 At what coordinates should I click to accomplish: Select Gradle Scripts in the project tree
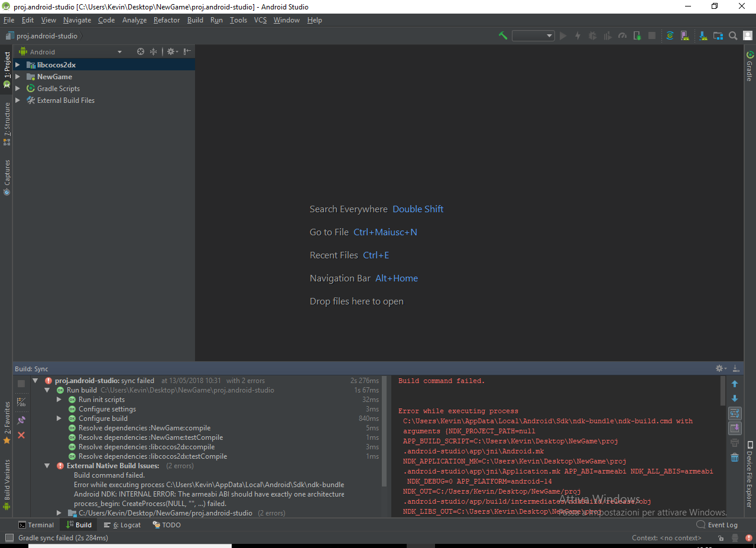[x=58, y=89]
